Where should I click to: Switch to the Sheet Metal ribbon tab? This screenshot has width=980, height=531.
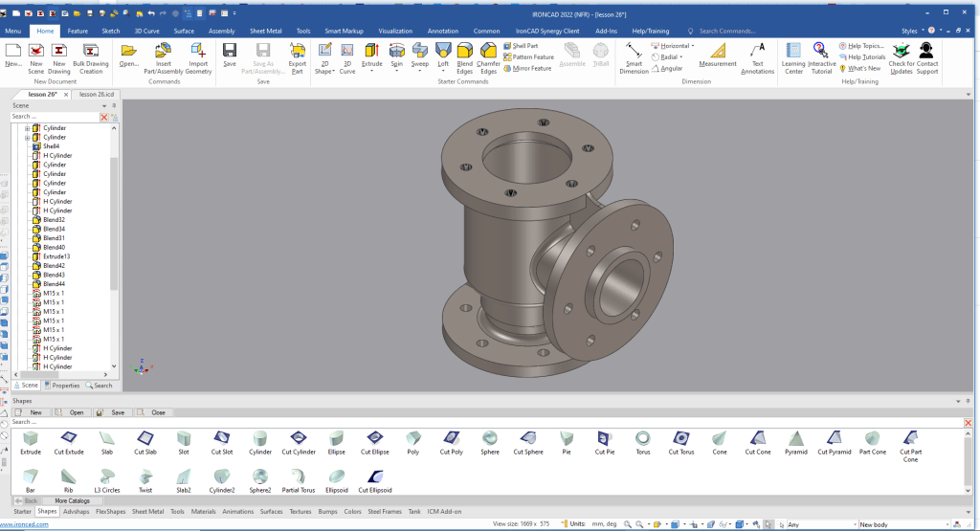(266, 31)
